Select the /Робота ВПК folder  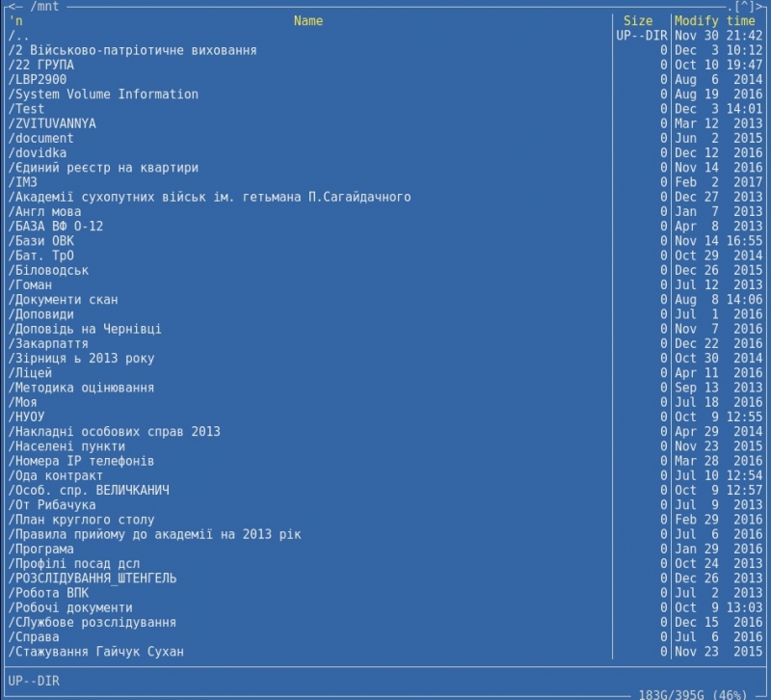[52, 593]
